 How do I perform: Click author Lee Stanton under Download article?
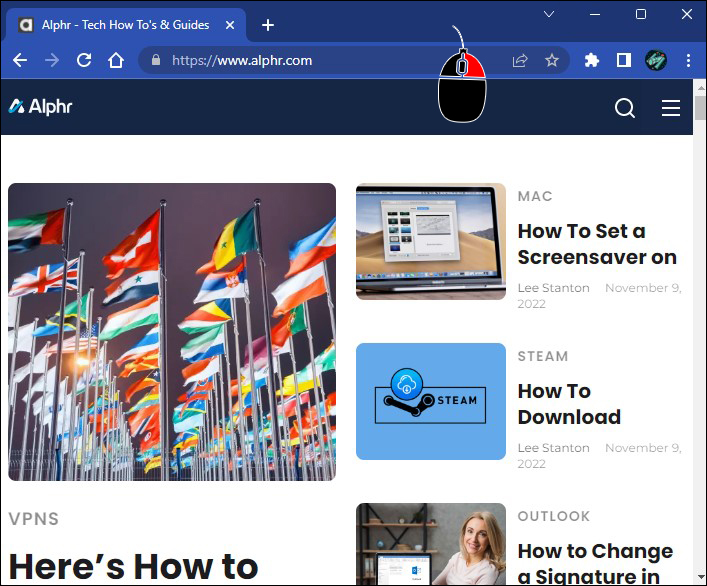tap(553, 448)
